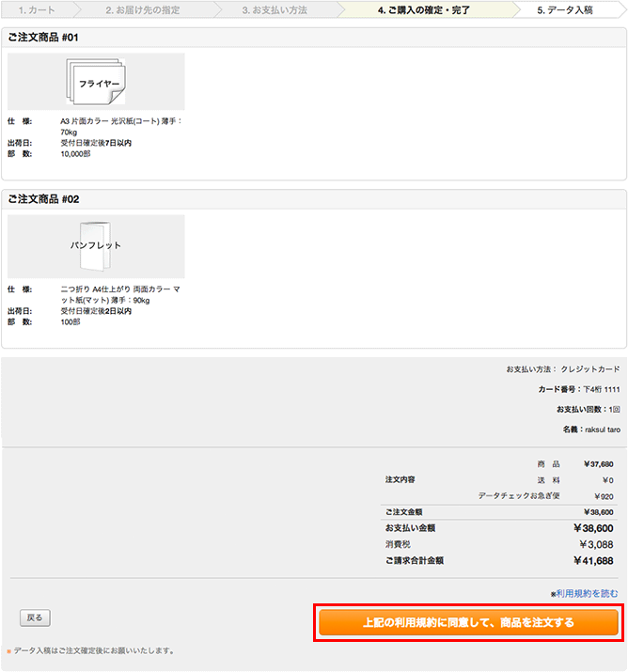Go to step 1. カート
Viewport: 628px width, 672px height.
36,9
